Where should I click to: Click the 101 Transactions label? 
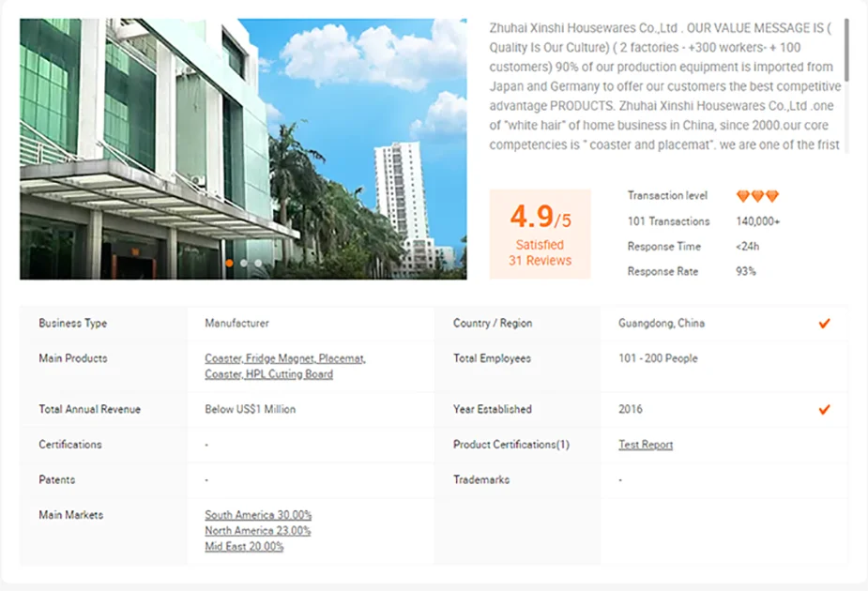[x=669, y=221]
